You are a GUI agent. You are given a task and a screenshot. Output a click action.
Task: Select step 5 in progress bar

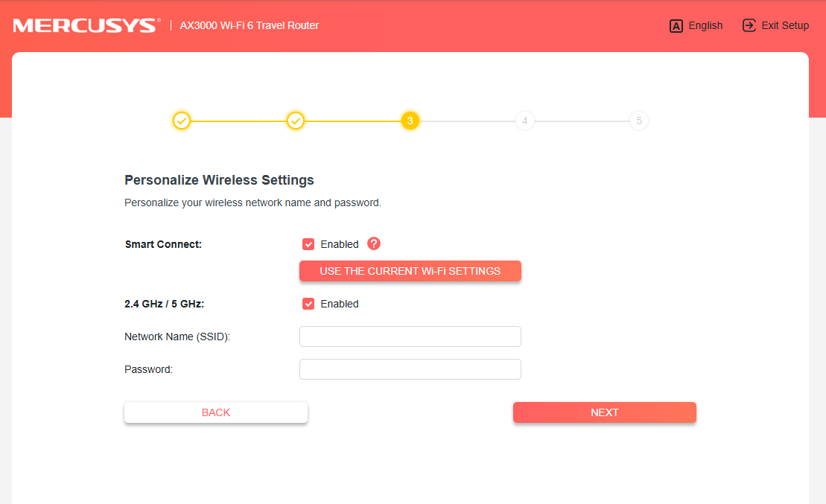(x=639, y=121)
